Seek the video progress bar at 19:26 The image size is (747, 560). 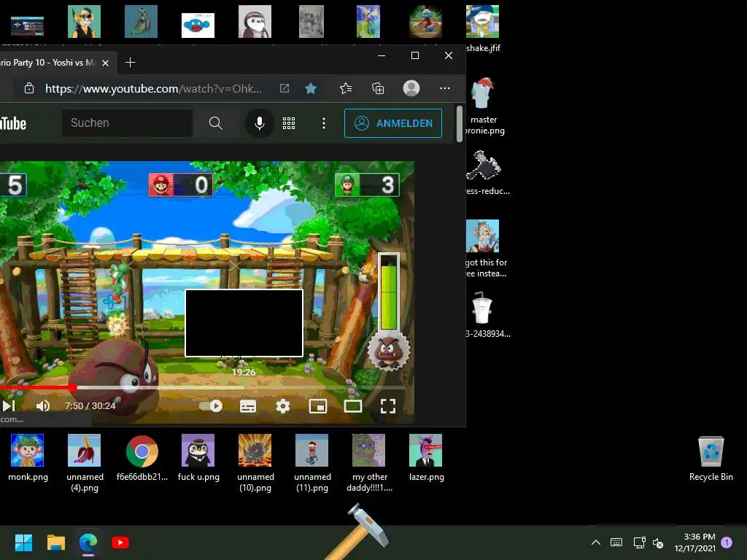coord(244,388)
